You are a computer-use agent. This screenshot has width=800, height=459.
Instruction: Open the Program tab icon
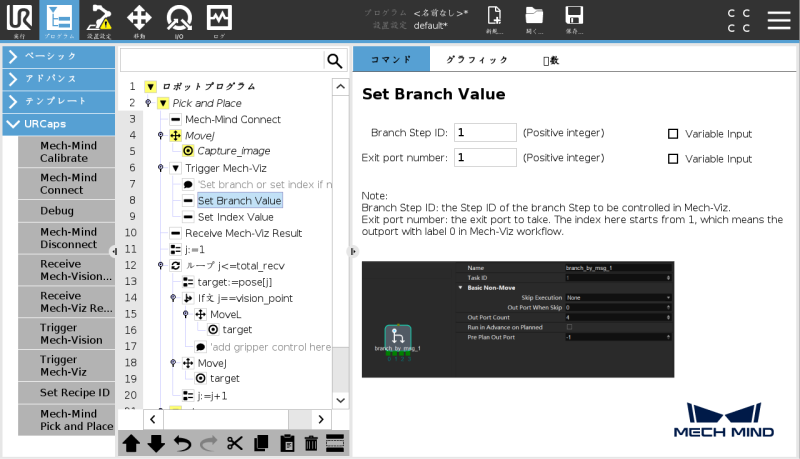(x=59, y=20)
